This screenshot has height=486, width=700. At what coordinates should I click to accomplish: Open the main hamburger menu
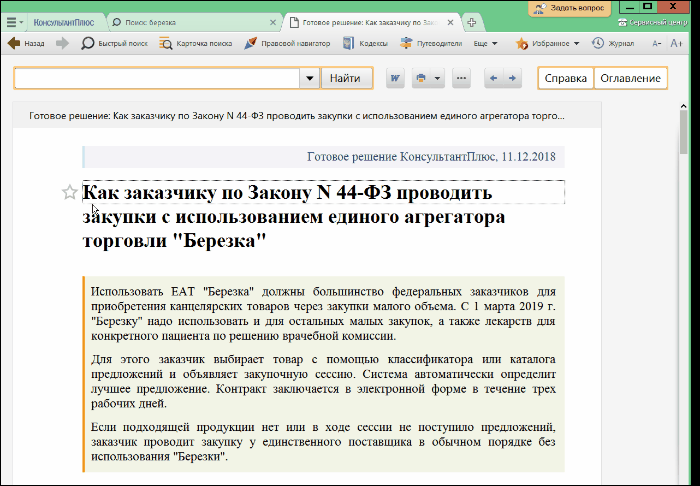pos(14,22)
